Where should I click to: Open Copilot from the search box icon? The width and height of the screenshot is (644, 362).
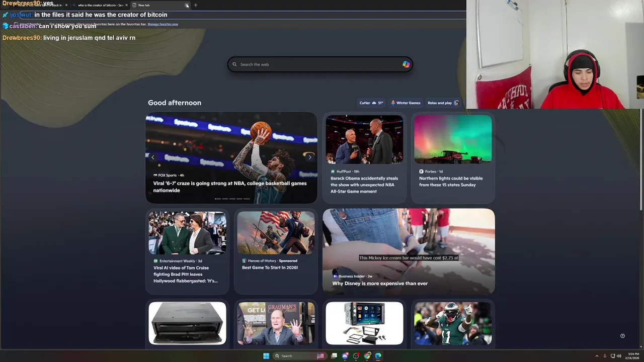pos(406,64)
